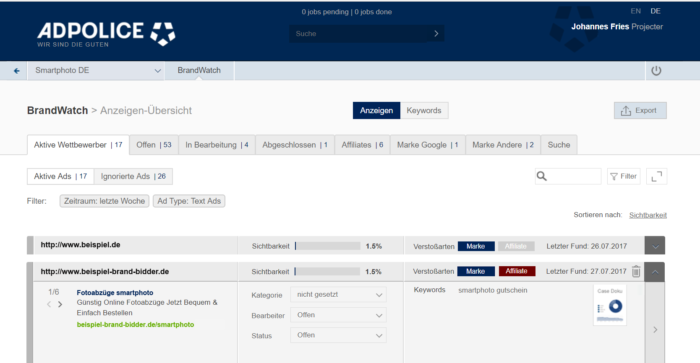Screen dimensions: 700x363
Task: Select the Aktive Wettbewerber tab
Action: (78, 145)
